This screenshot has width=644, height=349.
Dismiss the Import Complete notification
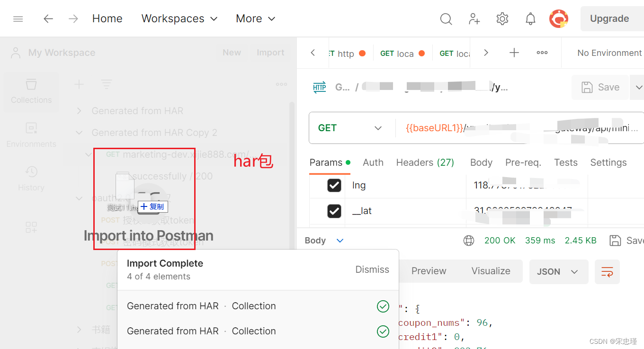click(372, 269)
